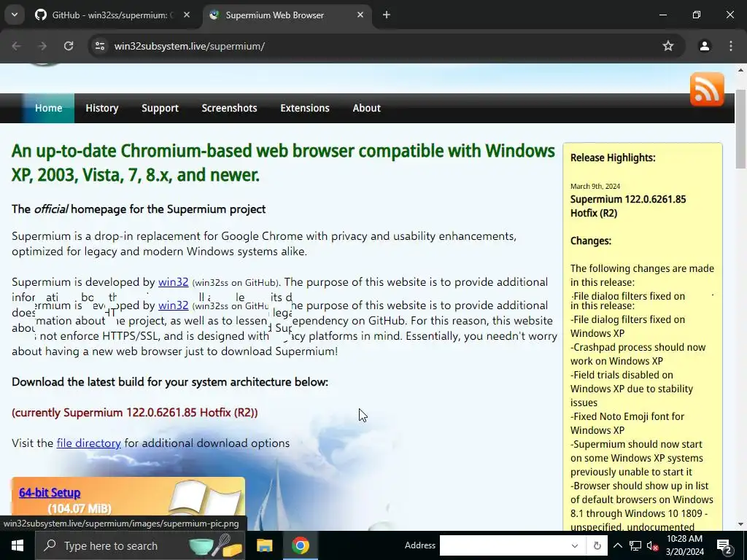Screen dimensions: 747x560
Task: Click the taskbar search box
Action: click(x=140, y=545)
